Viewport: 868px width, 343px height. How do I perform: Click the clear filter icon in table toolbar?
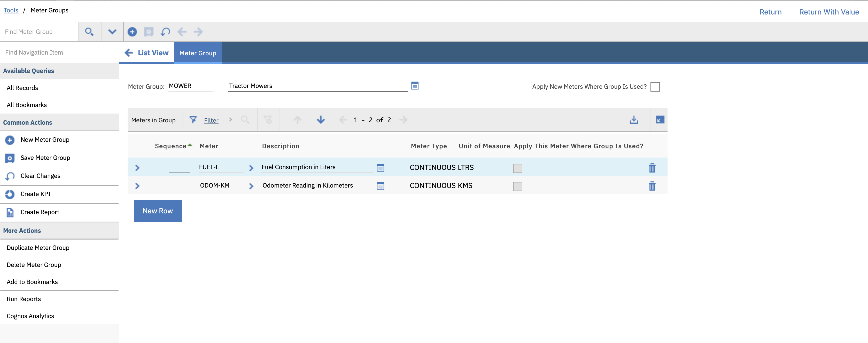pyautogui.click(x=268, y=120)
